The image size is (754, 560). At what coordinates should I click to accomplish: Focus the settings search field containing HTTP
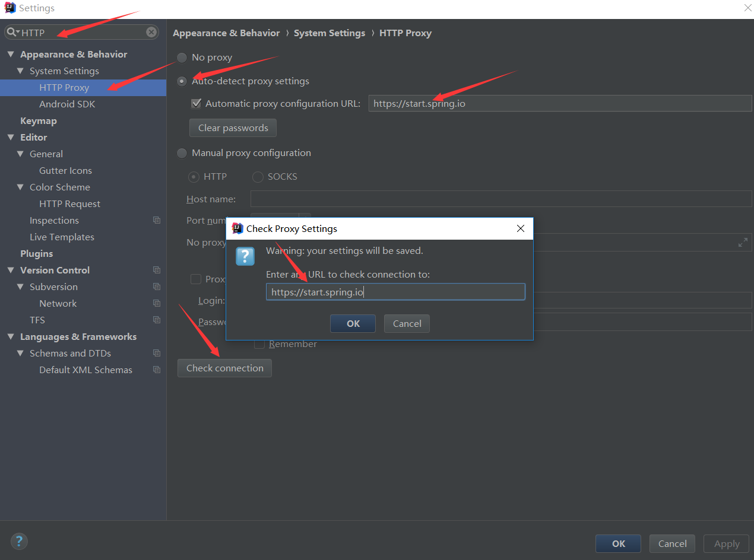tap(81, 32)
